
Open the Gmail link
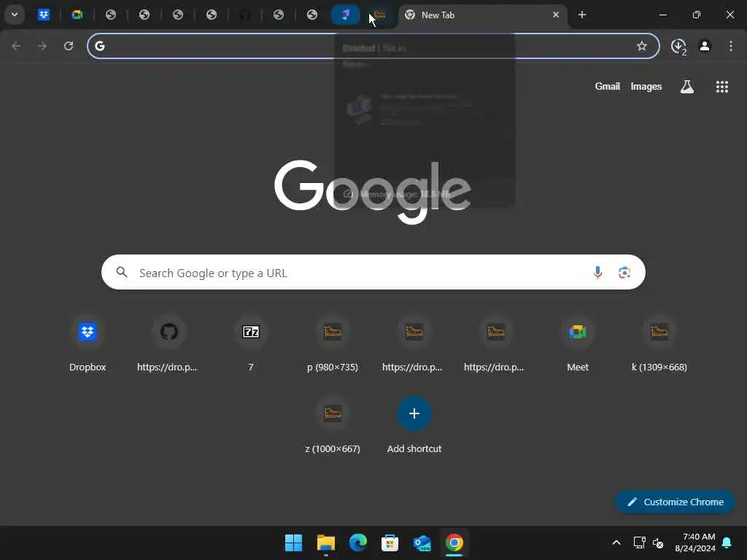(607, 86)
